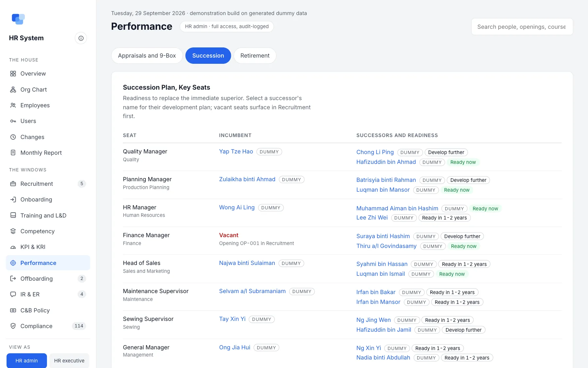
Task: Open incumbent Najwa binti Sulaiman's profile
Action: (247, 263)
